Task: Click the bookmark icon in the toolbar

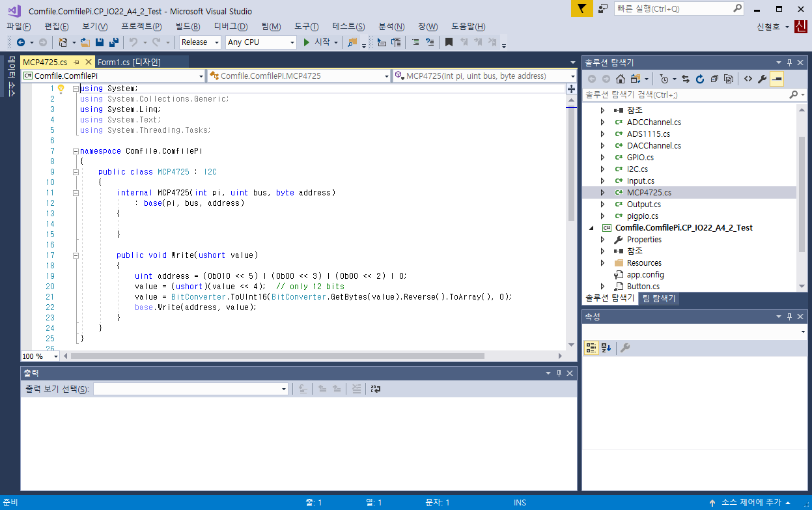Action: (449, 42)
